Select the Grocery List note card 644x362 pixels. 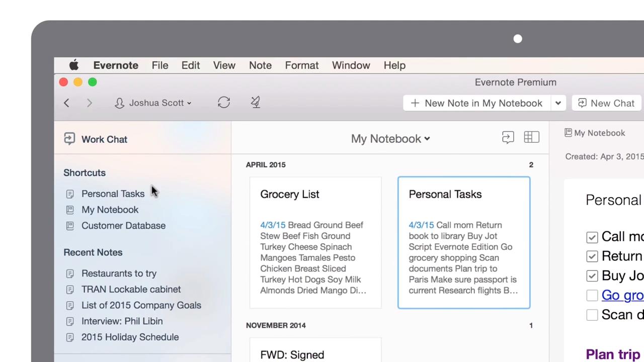click(315, 242)
